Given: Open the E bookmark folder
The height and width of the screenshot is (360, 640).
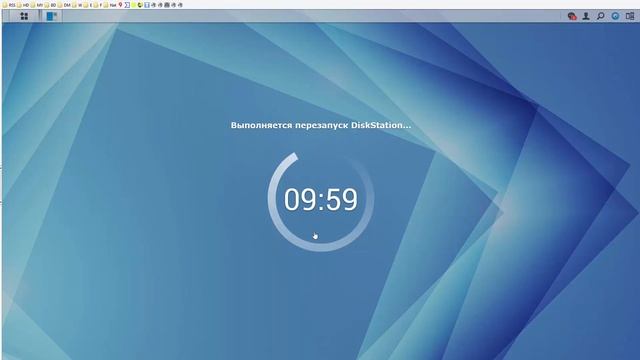Looking at the screenshot, I should (x=87, y=5).
